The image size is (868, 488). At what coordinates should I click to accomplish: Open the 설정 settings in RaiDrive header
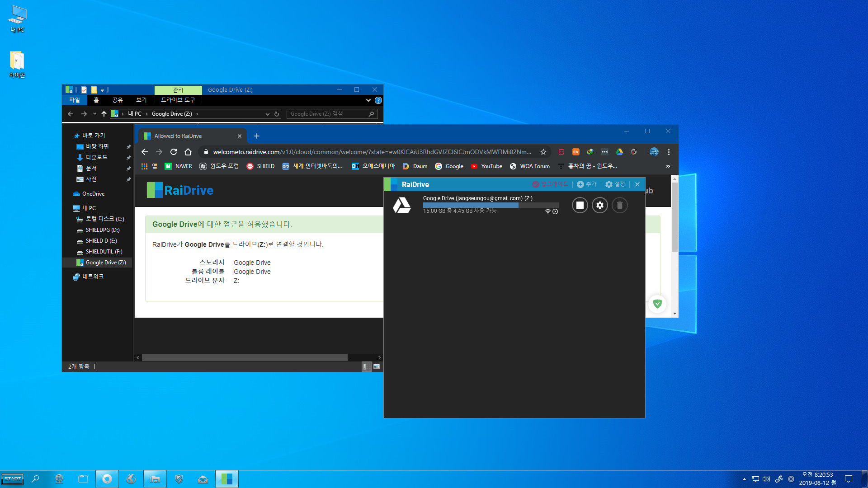[x=615, y=184]
